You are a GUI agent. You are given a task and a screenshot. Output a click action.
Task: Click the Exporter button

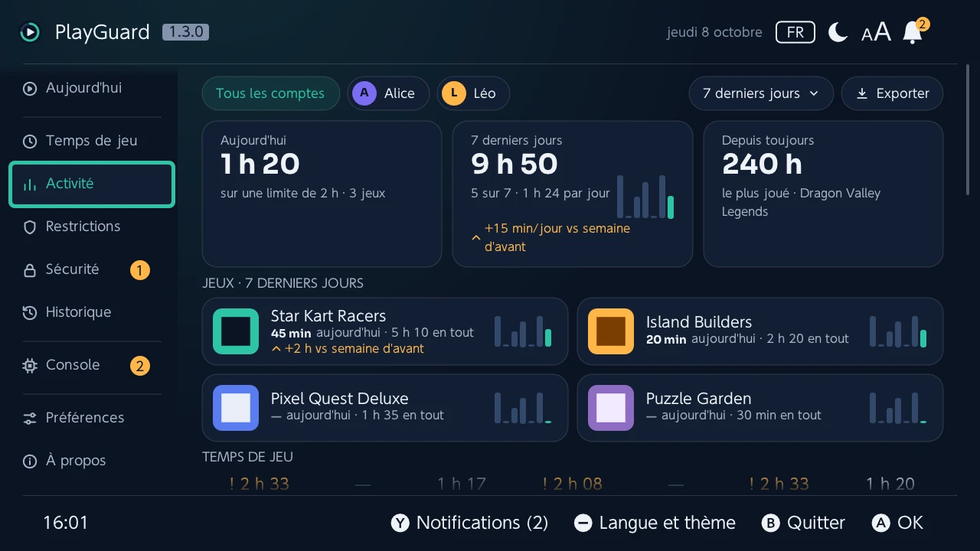tap(892, 93)
